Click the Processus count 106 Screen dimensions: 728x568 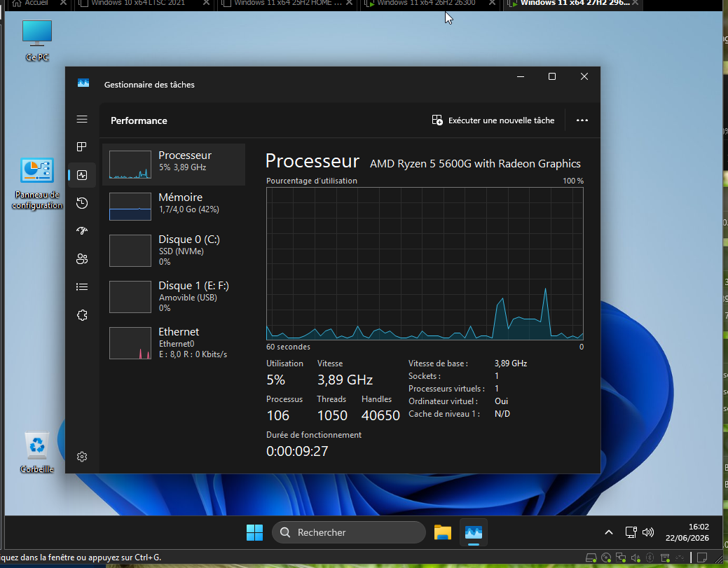coord(278,415)
